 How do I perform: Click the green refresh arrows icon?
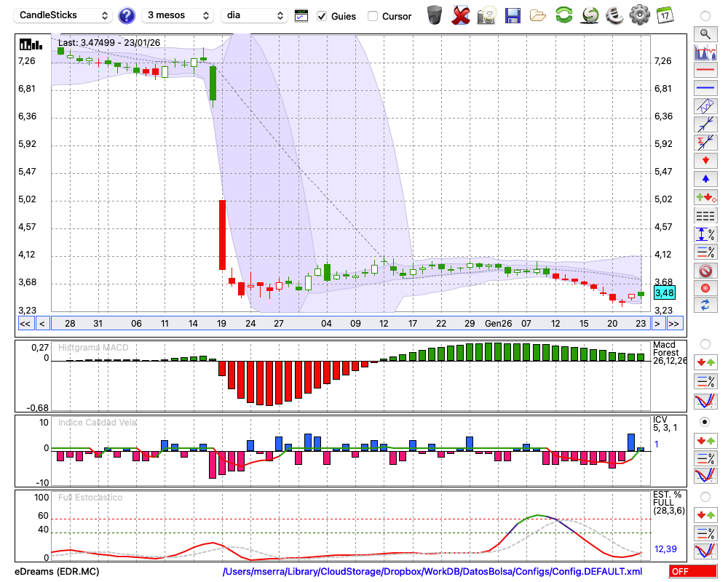pyautogui.click(x=563, y=15)
